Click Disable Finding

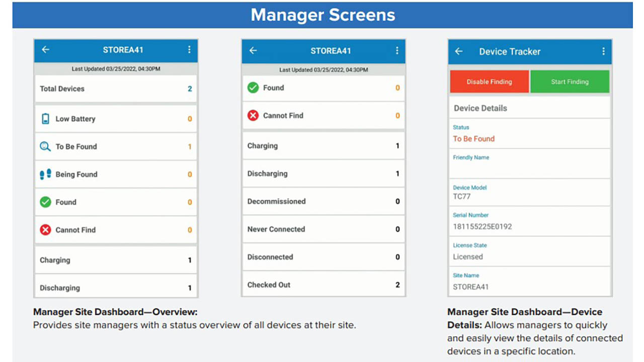point(489,82)
